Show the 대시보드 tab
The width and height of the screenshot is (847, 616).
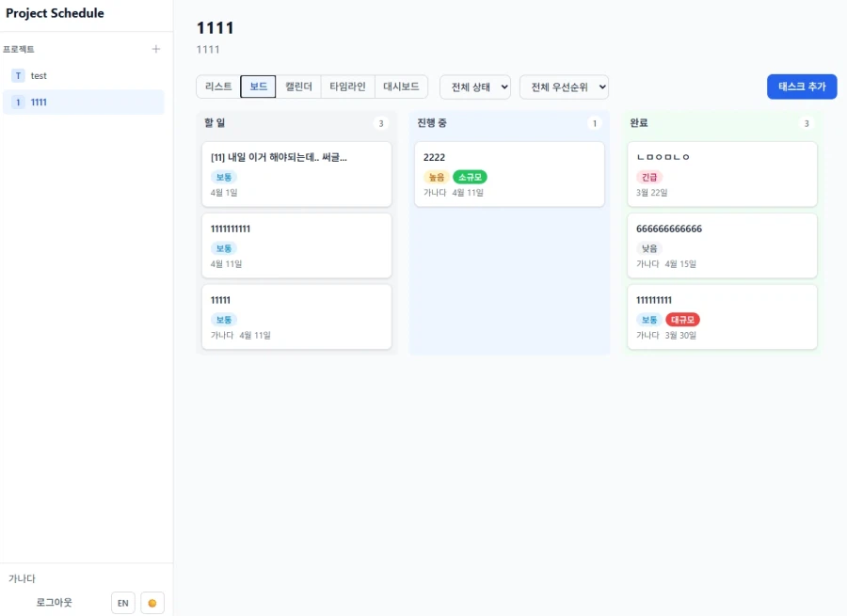coord(401,87)
